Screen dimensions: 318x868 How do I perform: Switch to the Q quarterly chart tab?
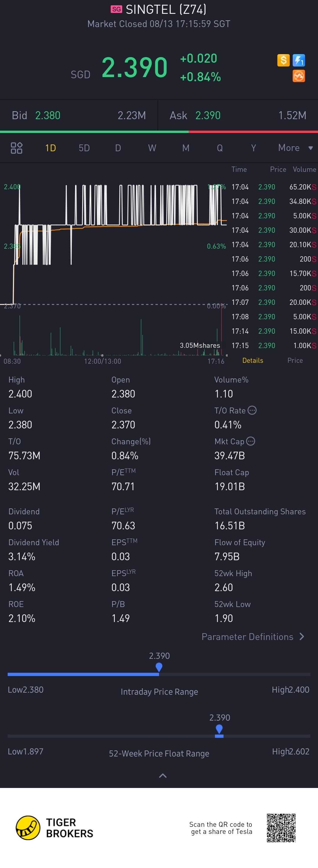point(220,148)
